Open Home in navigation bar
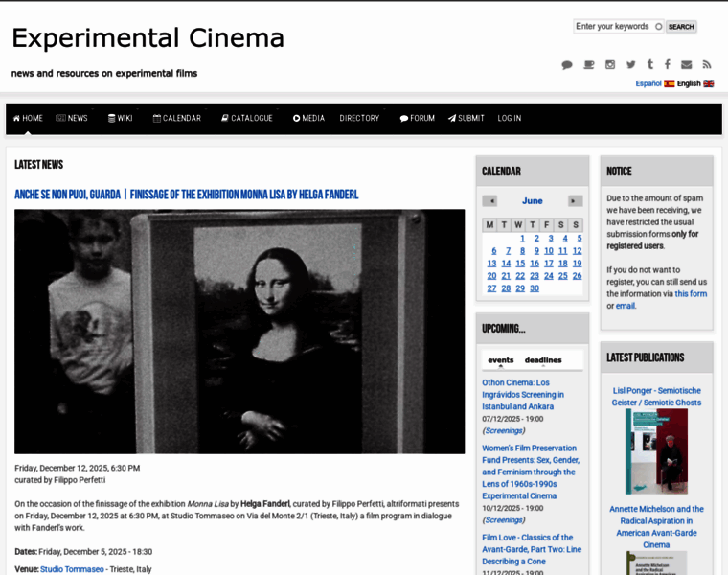Screen dimensions: 728x575 pyautogui.click(x=28, y=118)
